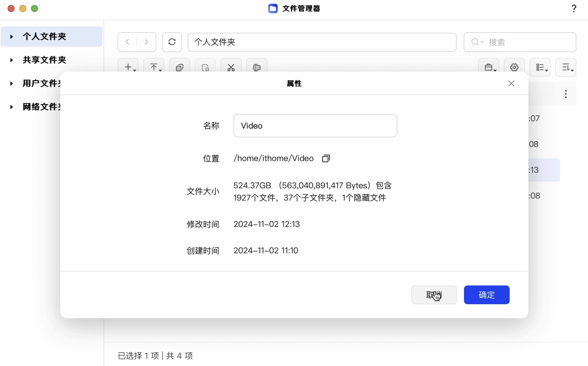Screen dimensions: 588x366
Task: Open the three-dot more options menu
Action: coord(566,94)
